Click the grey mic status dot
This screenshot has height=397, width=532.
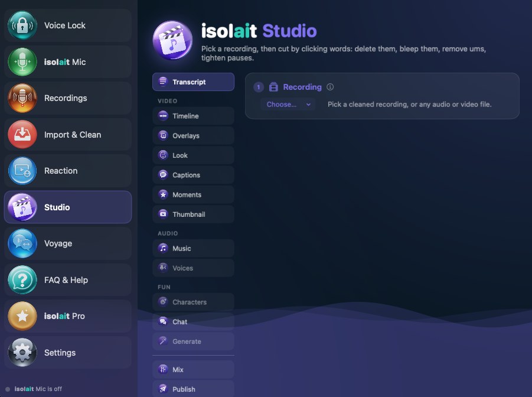pyautogui.click(x=8, y=389)
